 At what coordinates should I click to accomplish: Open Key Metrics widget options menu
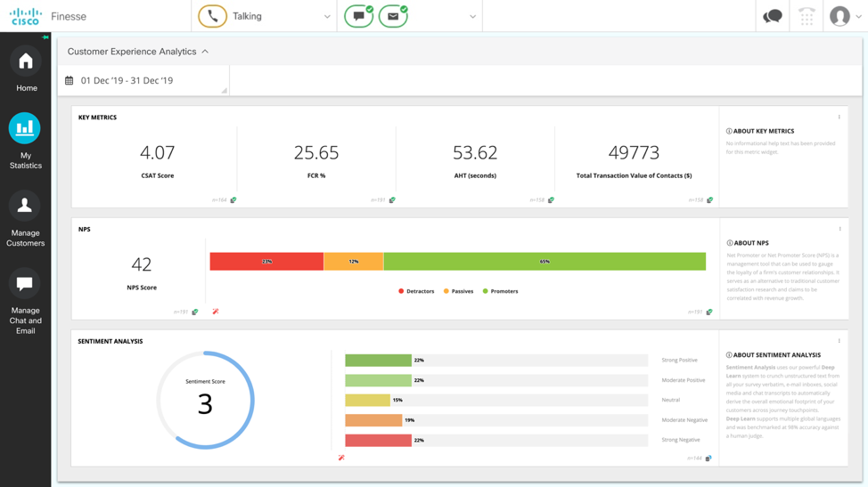pyautogui.click(x=839, y=118)
